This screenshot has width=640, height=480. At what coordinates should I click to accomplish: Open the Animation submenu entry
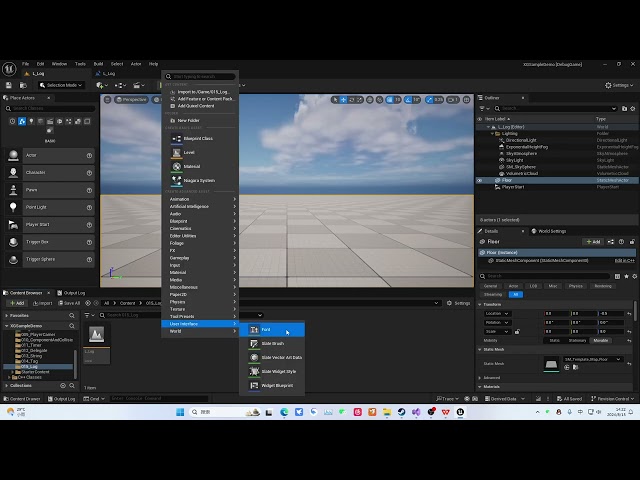tap(200, 199)
